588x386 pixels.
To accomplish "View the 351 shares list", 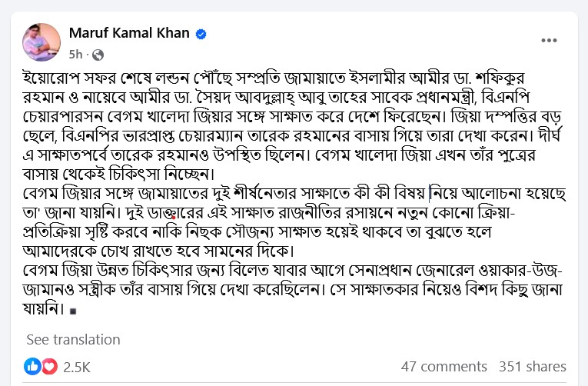I will 533,367.
